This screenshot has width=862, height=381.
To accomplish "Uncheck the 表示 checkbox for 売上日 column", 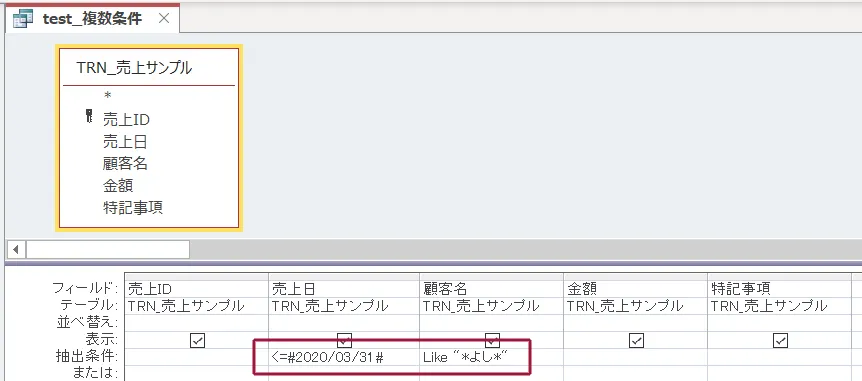I will tap(344, 340).
